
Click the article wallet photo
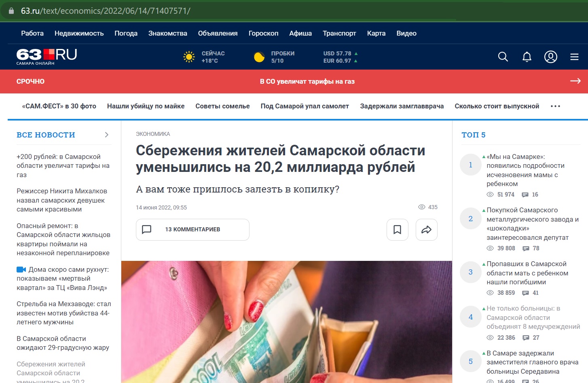tap(286, 322)
